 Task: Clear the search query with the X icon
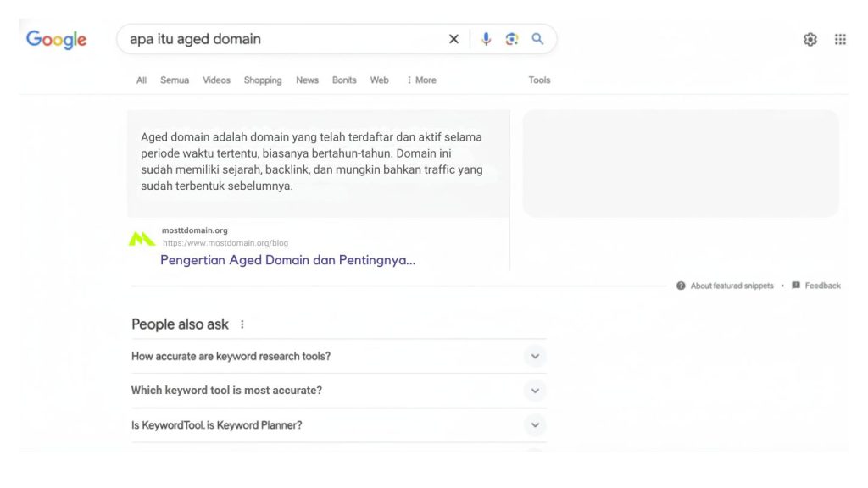(x=453, y=39)
